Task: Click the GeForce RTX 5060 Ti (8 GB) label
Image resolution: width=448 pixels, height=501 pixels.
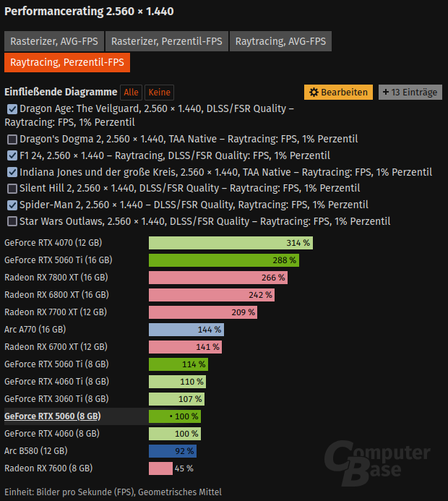Action: pyautogui.click(x=56, y=364)
